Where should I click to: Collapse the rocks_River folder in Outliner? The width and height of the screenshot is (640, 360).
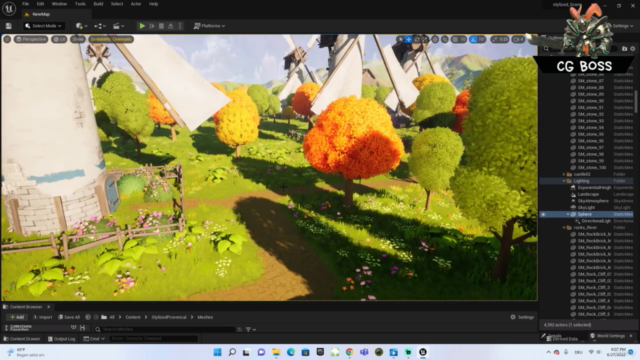click(564, 227)
